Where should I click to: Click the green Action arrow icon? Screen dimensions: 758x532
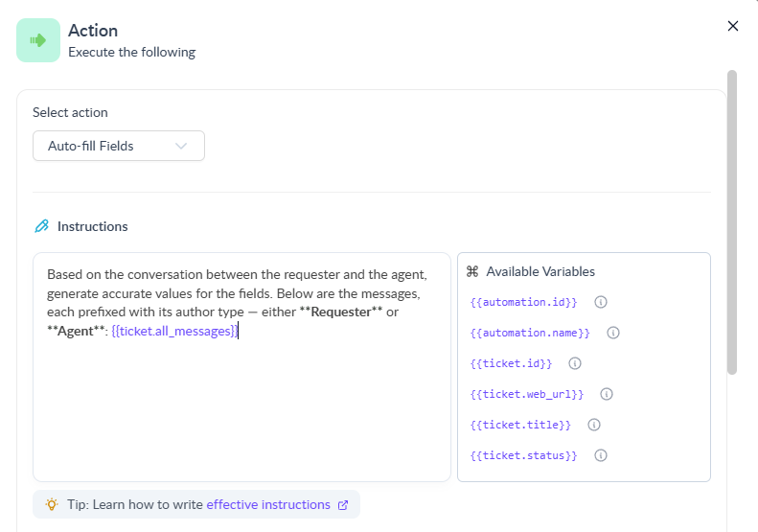pyautogui.click(x=38, y=40)
